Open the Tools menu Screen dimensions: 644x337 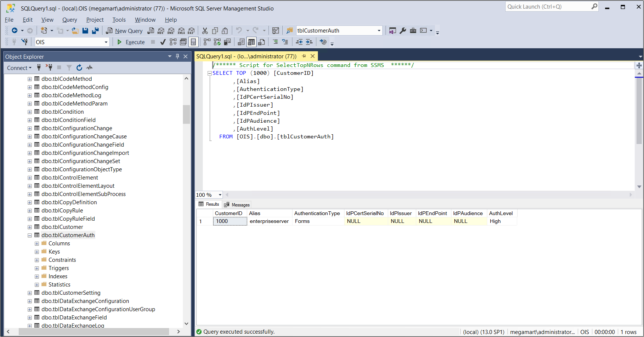coord(119,20)
